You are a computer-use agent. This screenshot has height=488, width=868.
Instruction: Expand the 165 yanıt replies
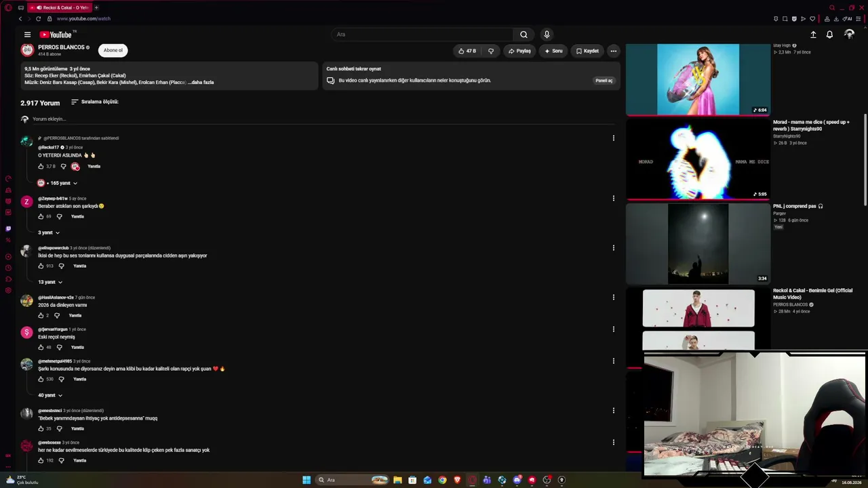click(x=58, y=183)
